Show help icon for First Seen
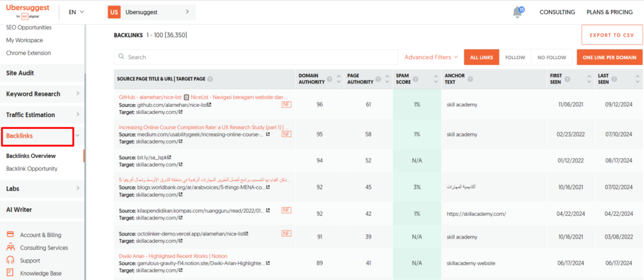 (567, 79)
